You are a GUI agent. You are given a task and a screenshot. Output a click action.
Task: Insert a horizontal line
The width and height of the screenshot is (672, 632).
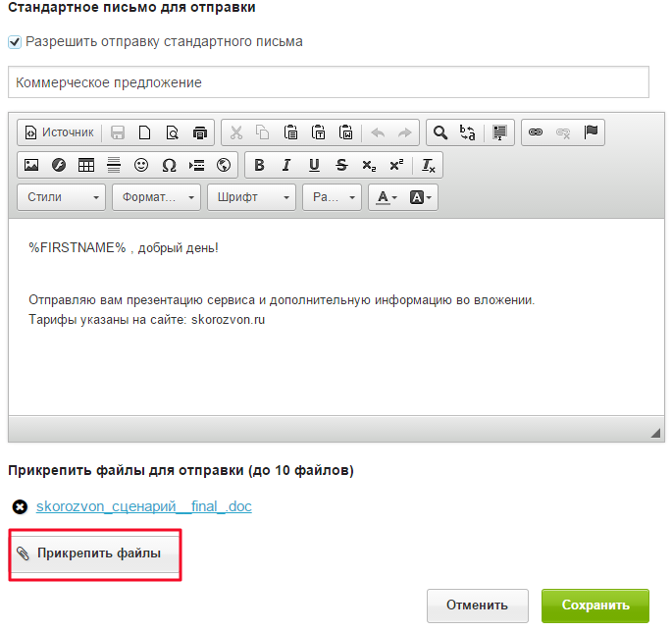tap(114, 165)
